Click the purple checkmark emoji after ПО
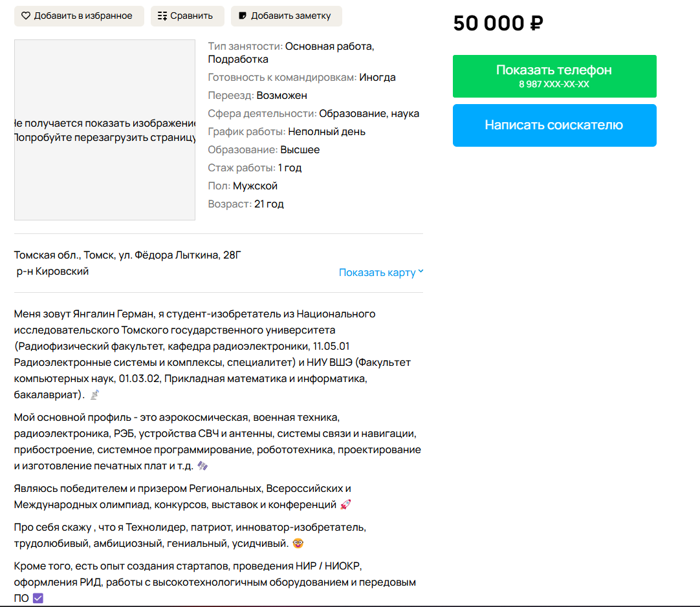 click(x=38, y=599)
